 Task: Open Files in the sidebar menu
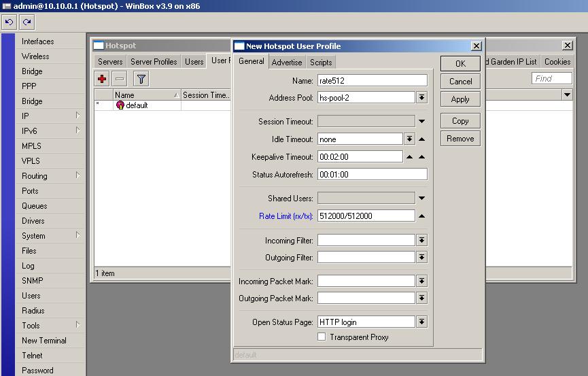point(29,251)
